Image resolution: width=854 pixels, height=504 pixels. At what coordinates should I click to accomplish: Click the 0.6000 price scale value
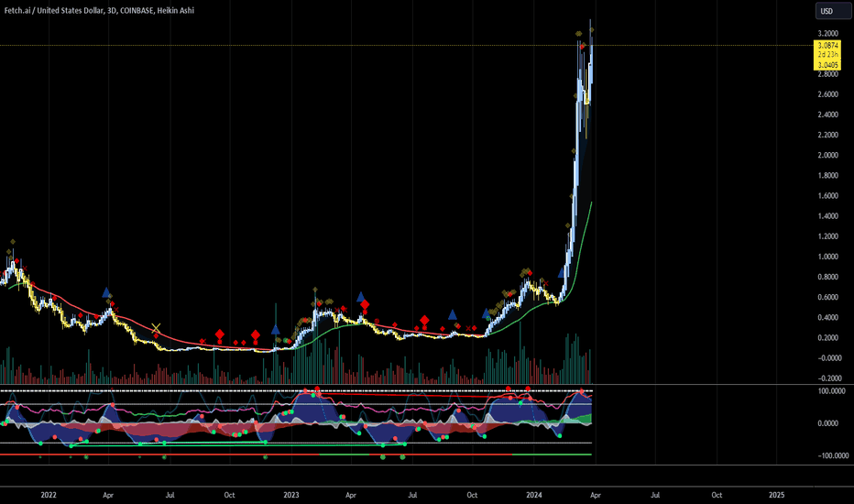tap(827, 297)
